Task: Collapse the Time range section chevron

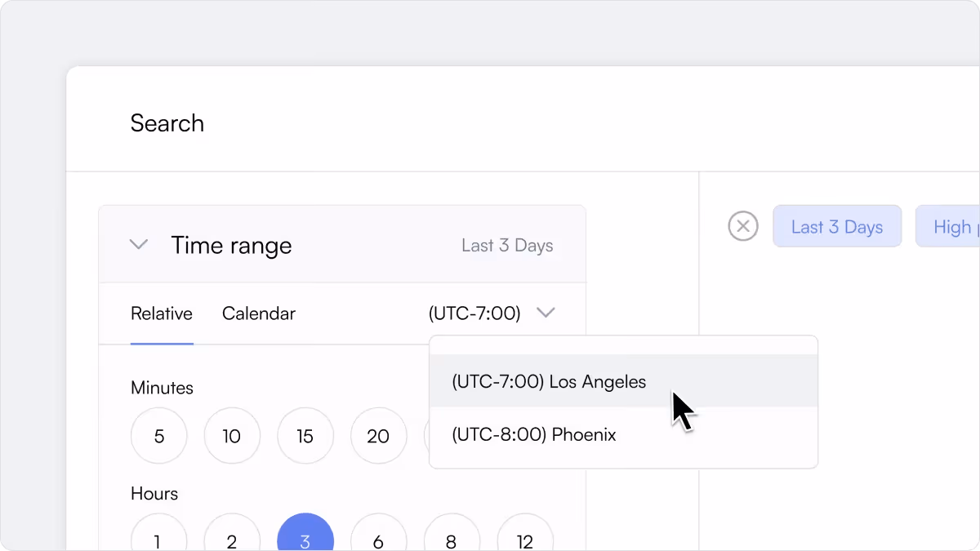Action: [x=139, y=244]
